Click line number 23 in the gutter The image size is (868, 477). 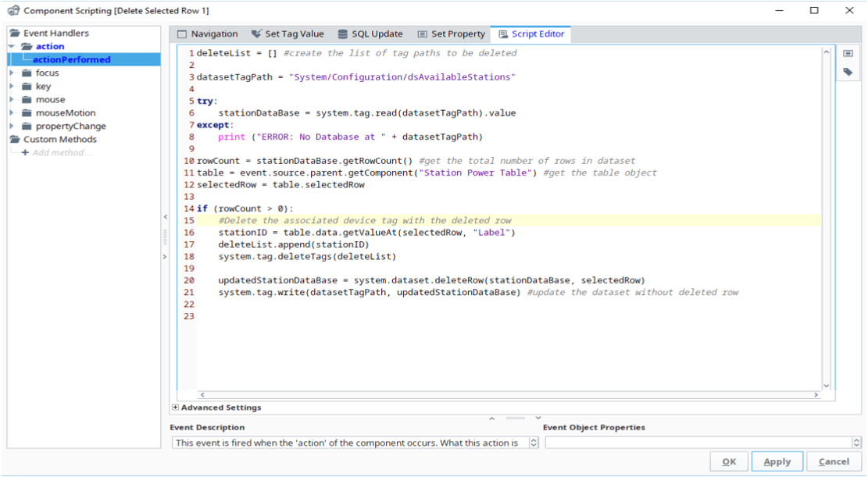click(x=189, y=316)
